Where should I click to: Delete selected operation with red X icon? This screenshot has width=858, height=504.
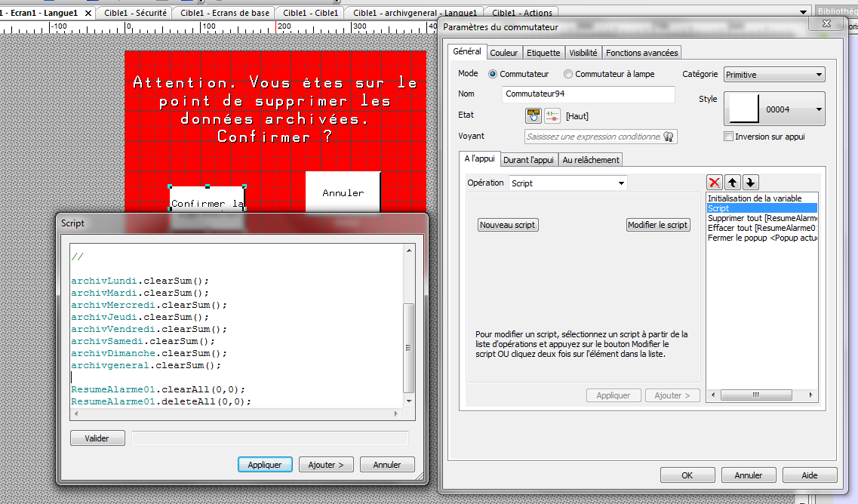click(x=714, y=183)
